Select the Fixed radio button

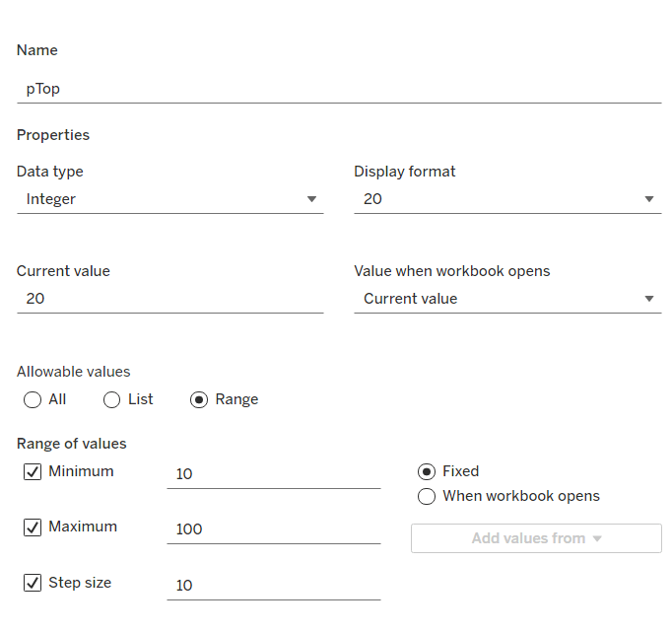(427, 472)
